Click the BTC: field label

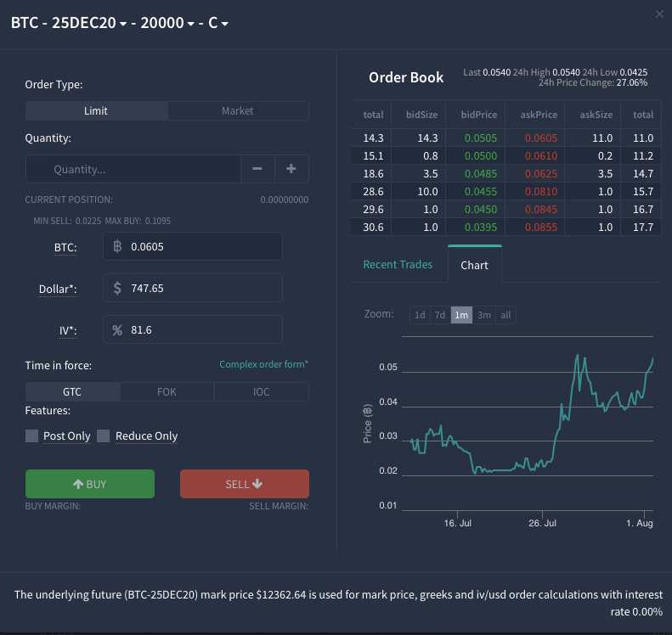coord(65,248)
